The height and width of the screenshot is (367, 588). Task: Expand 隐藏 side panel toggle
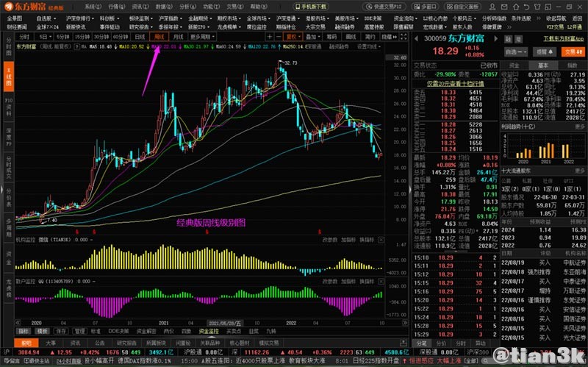(389, 36)
